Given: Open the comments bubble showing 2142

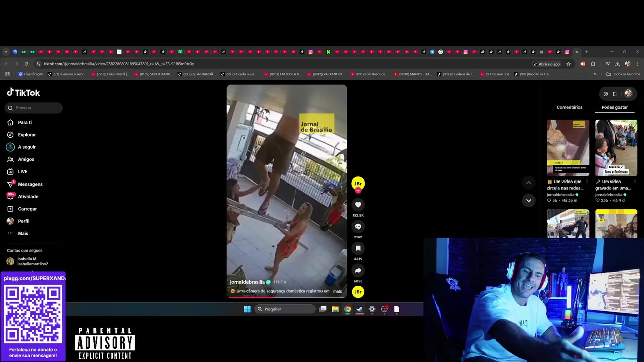Looking at the screenshot, I should 358,227.
